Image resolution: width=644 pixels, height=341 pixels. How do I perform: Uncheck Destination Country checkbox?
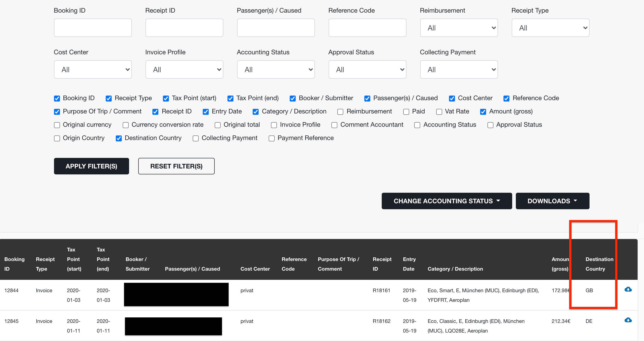point(119,138)
